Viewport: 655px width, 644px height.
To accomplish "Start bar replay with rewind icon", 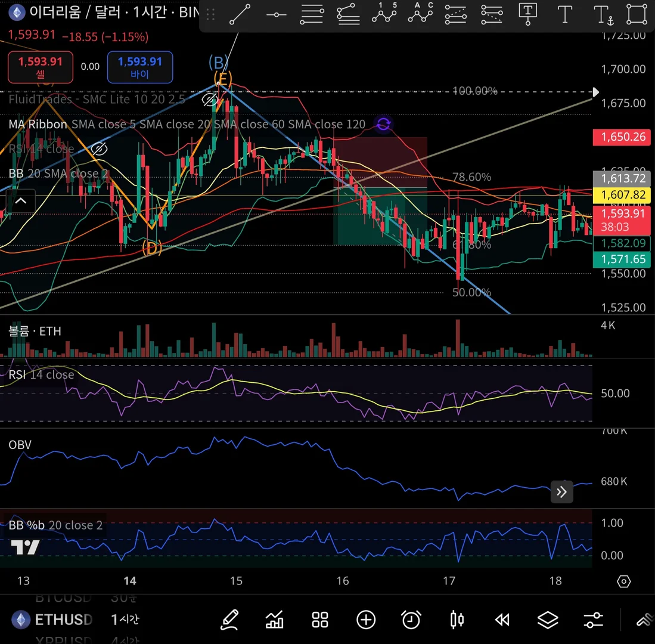I will pos(502,620).
